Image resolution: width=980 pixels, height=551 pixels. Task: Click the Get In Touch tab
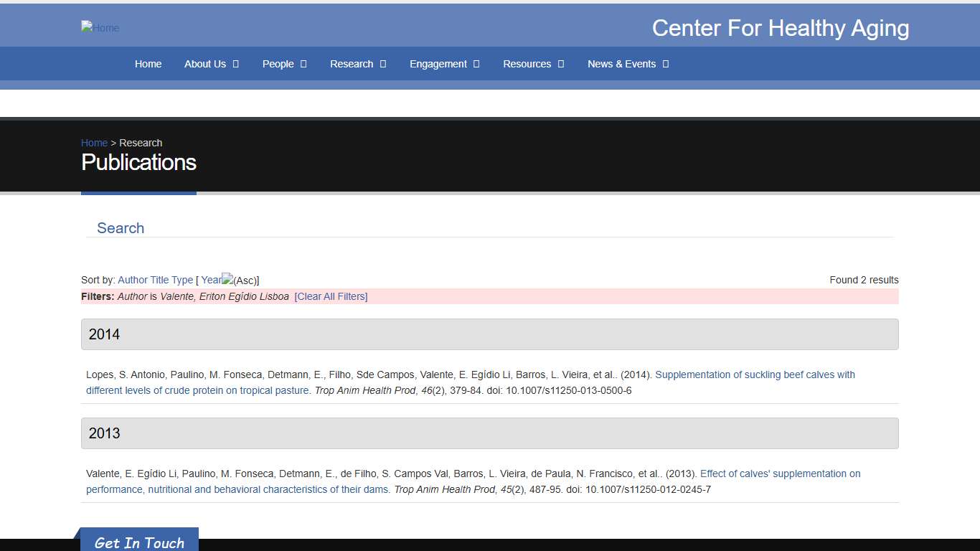139,542
